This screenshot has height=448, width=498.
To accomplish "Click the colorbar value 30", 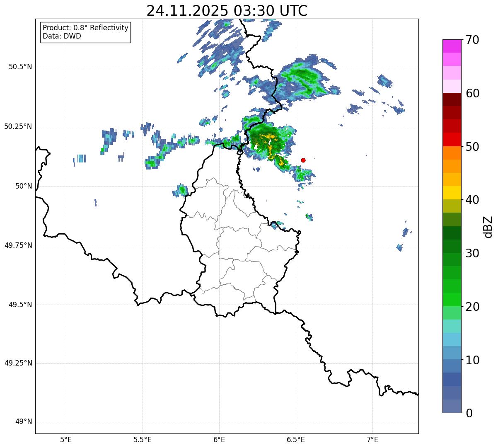I will pyautogui.click(x=472, y=253).
